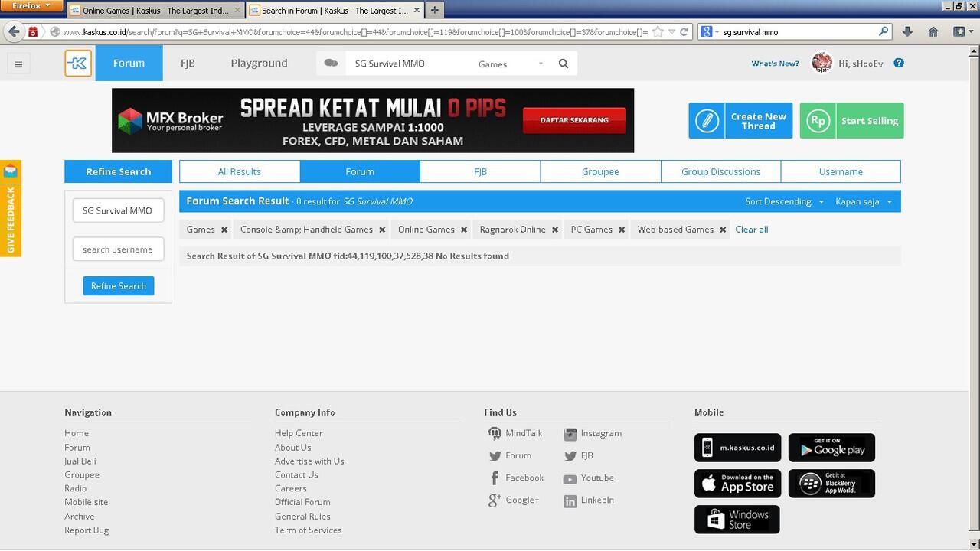
Task: Select the FJB top navigation item
Action: pyautogui.click(x=188, y=63)
